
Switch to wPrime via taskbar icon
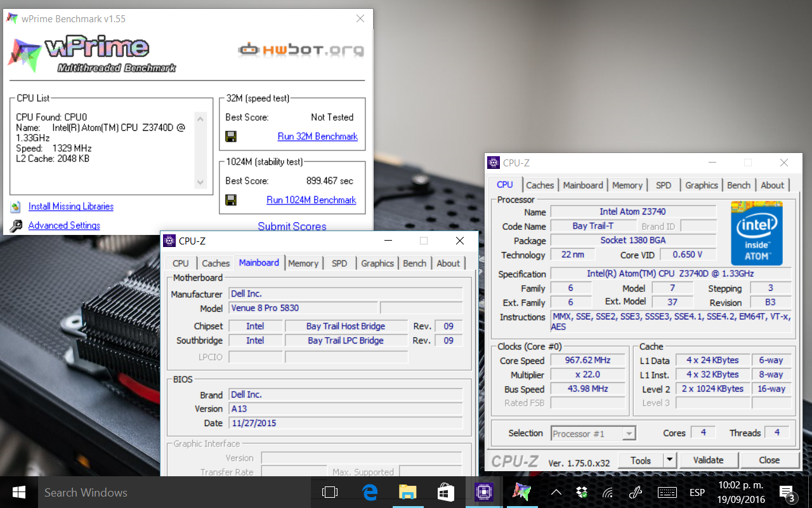522,492
